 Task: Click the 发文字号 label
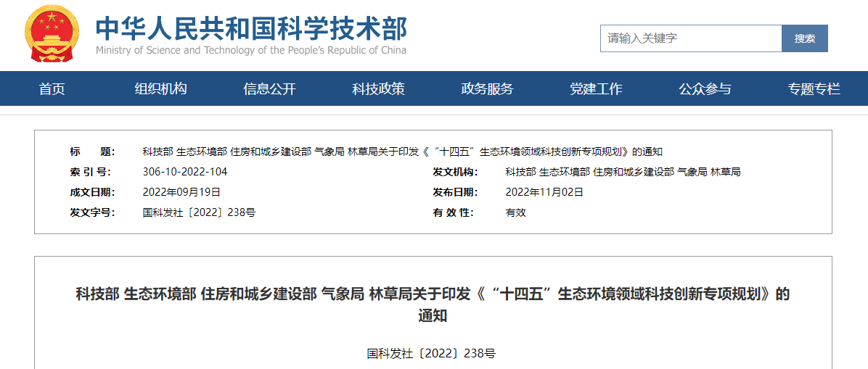92,212
